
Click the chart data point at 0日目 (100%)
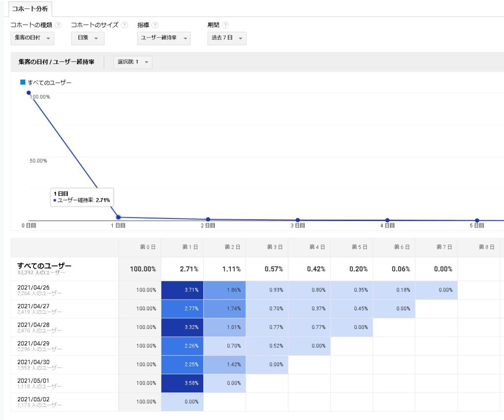(29, 92)
